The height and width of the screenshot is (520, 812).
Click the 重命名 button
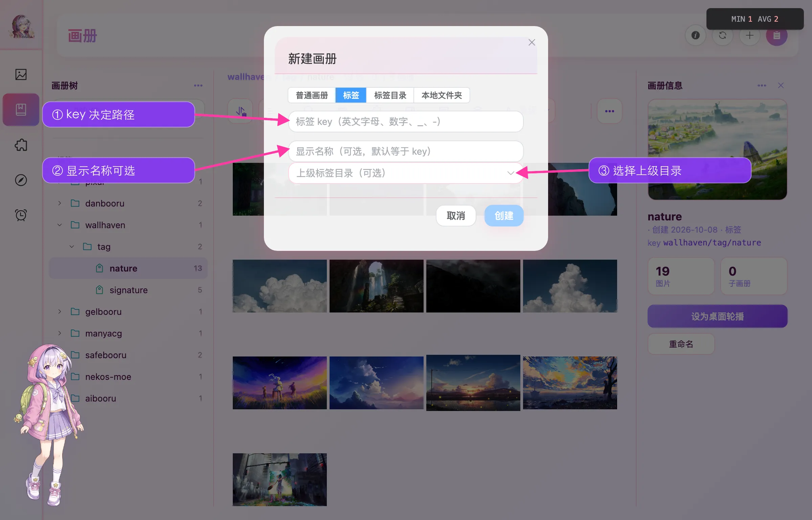point(681,344)
